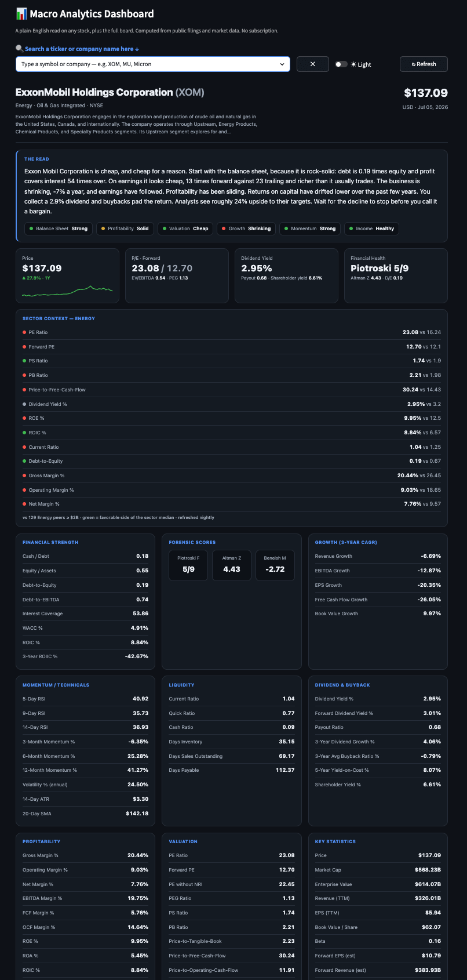Click the Dividend & Buyback heading
This screenshot has height=980, width=467.
(342, 685)
